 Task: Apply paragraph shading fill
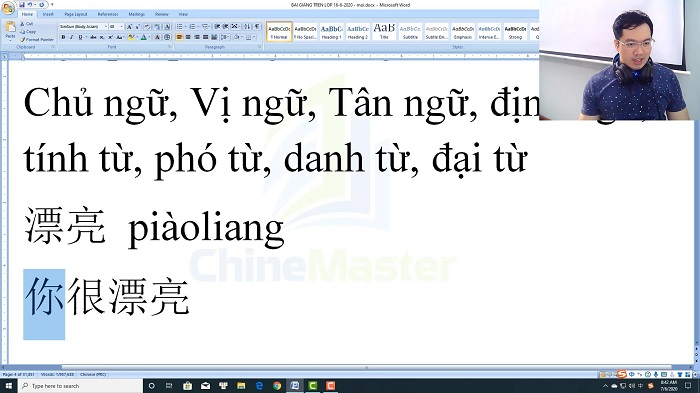point(237,37)
